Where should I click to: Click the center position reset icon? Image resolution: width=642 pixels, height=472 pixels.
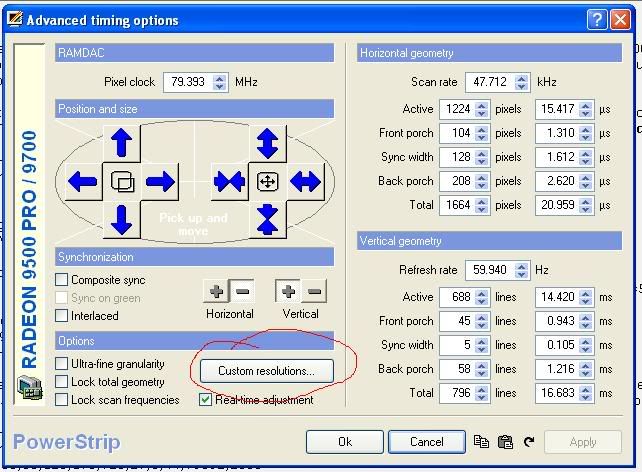pyautogui.click(x=122, y=181)
